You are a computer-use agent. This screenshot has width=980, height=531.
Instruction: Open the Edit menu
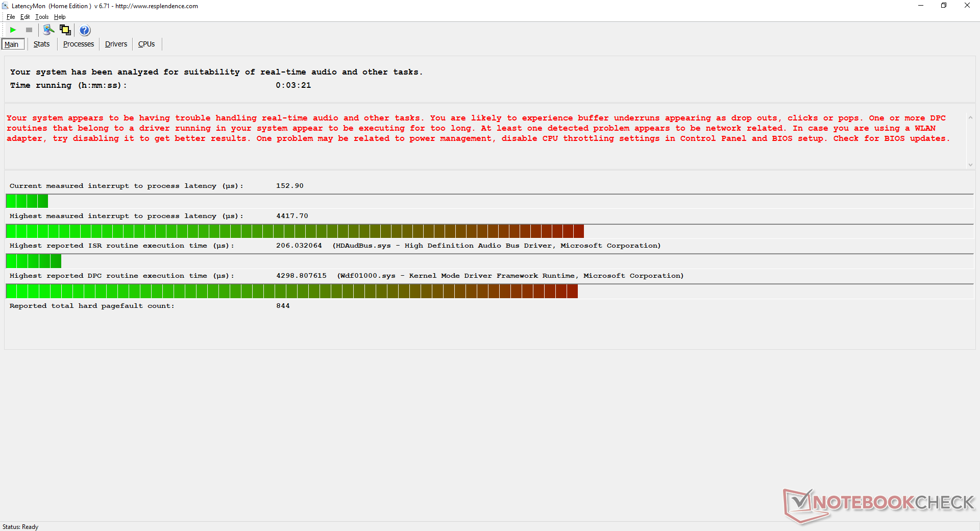point(25,17)
